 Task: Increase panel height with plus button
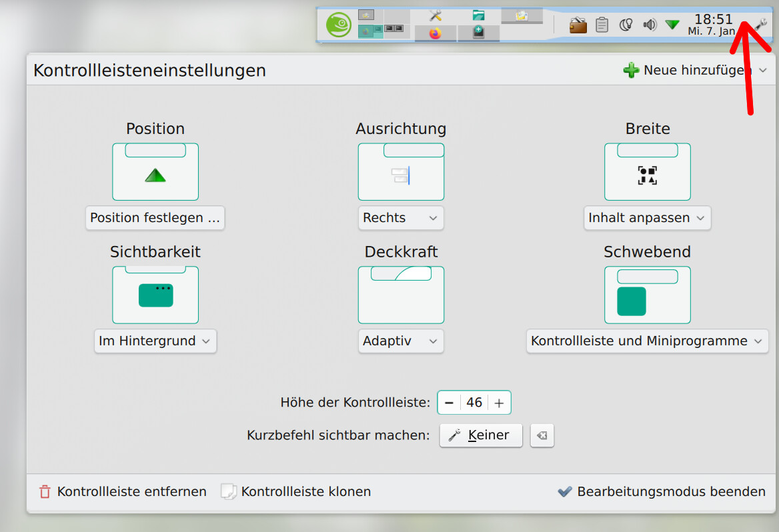coord(499,403)
